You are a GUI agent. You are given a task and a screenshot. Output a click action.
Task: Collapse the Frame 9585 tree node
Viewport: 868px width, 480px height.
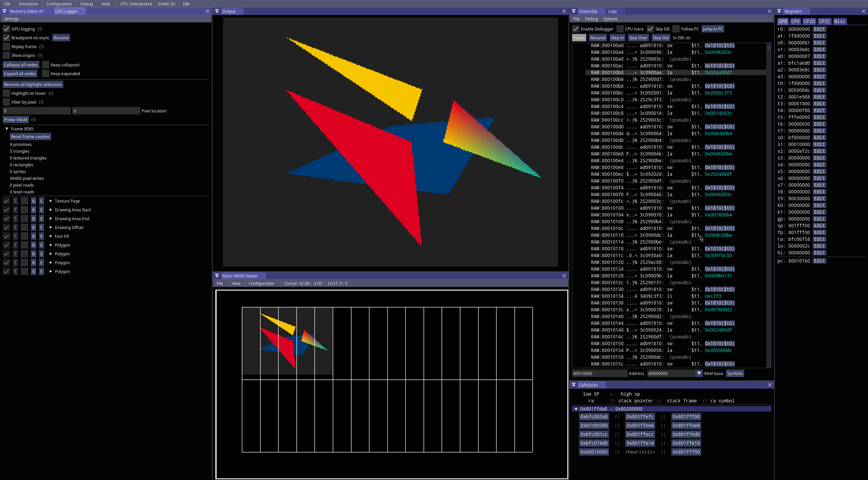point(7,129)
